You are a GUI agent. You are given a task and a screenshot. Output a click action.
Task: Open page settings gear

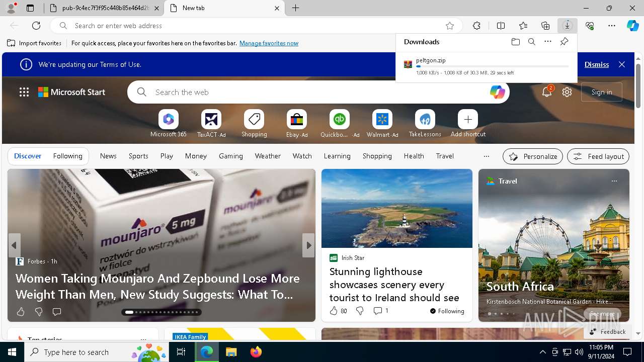click(567, 92)
